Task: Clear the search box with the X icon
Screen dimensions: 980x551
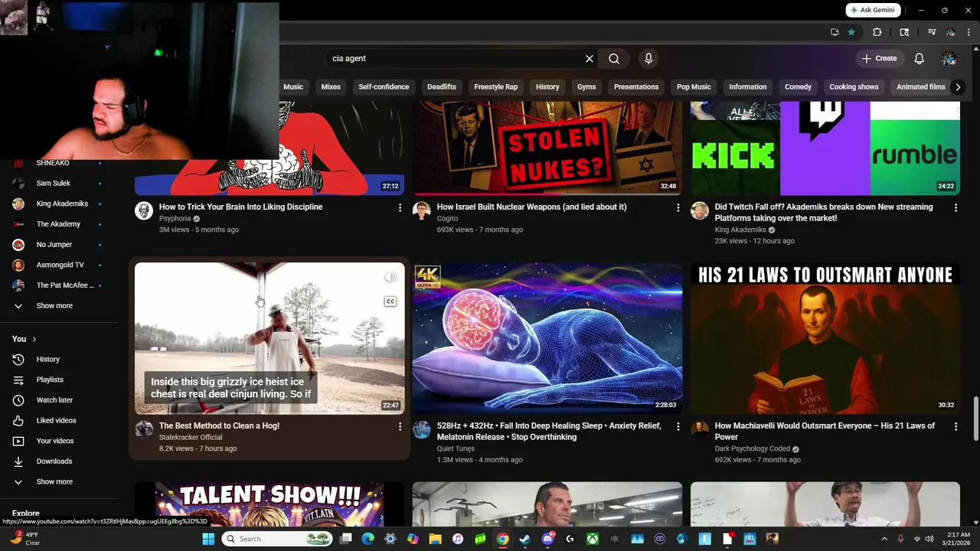Action: coord(590,59)
